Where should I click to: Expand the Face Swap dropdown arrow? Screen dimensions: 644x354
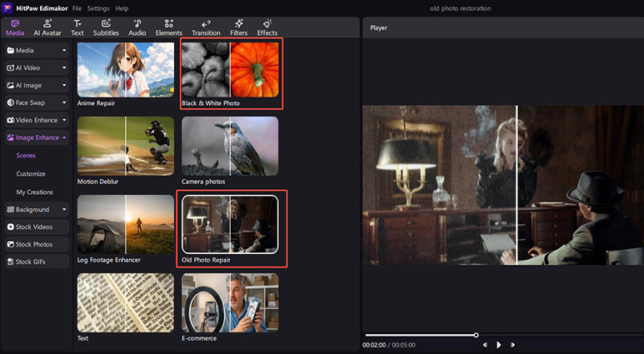click(64, 102)
